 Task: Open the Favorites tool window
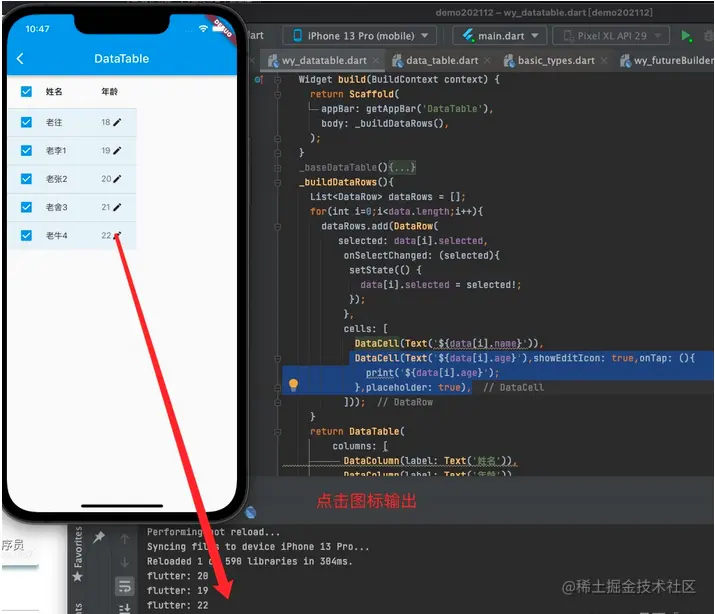(78, 554)
